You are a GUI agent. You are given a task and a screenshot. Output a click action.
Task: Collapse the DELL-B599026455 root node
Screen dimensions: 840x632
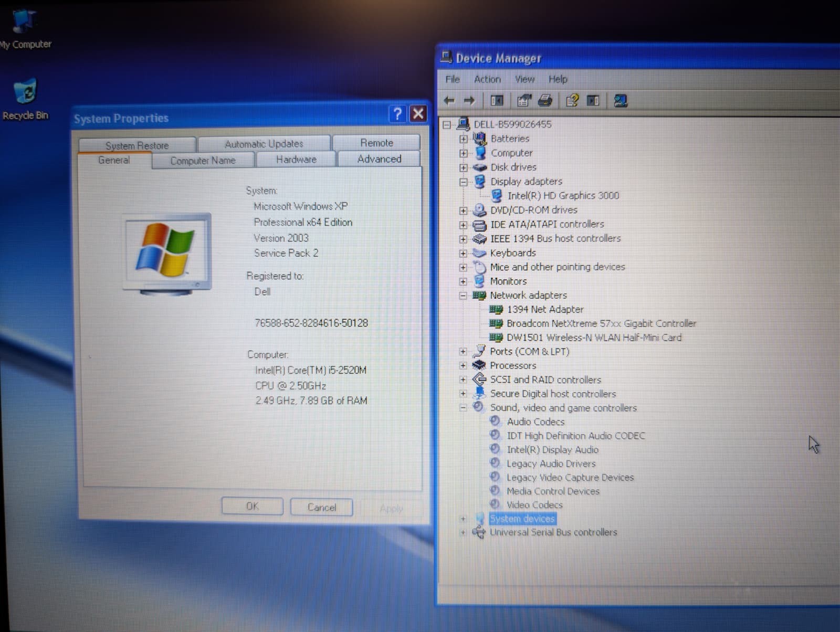pyautogui.click(x=447, y=125)
